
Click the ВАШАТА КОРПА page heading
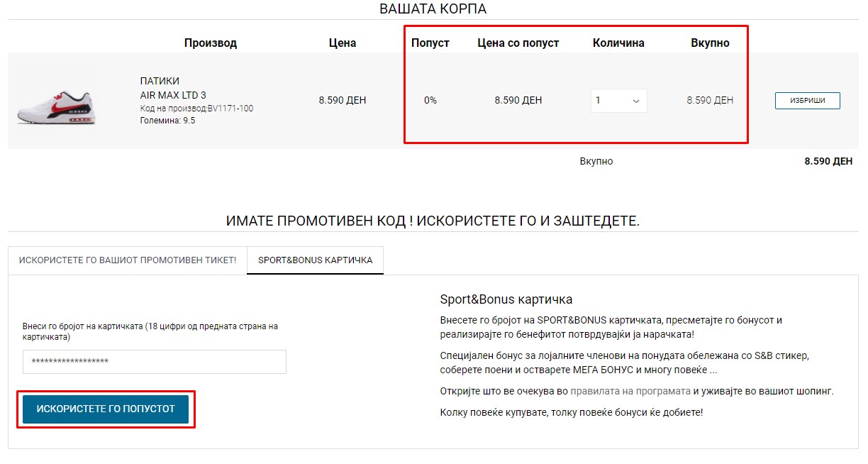(x=433, y=9)
